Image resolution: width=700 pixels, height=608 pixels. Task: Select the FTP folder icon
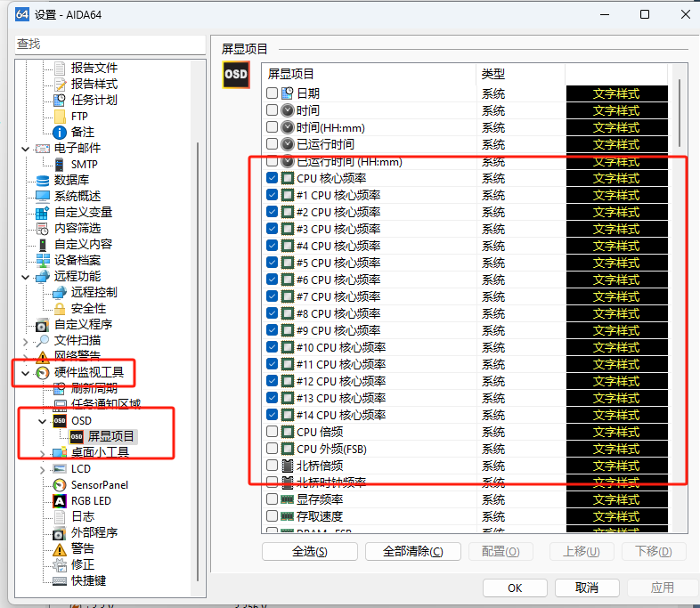coord(60,116)
